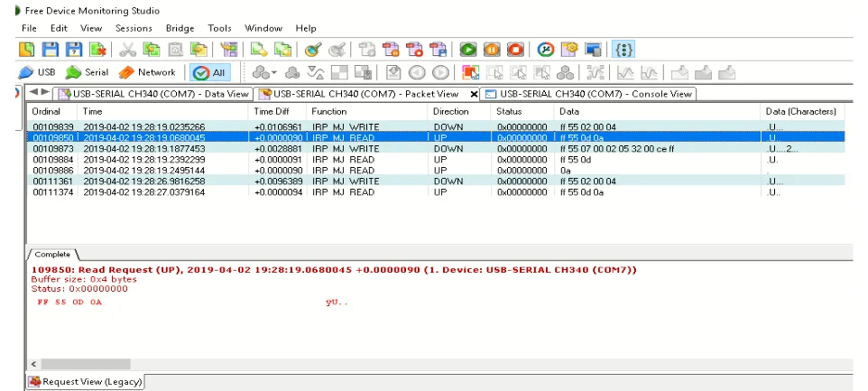
Task: Open the File menu
Action: click(x=30, y=28)
